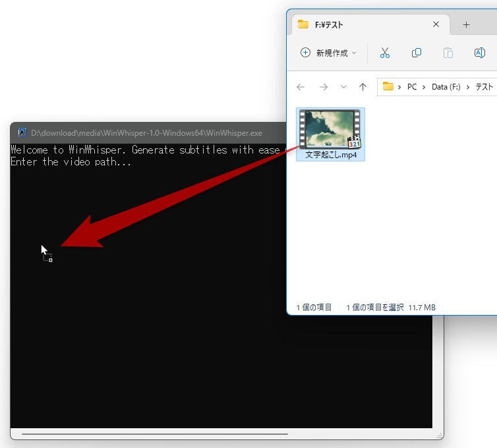
Task: Go forward with the Explorer forward arrow
Action: [323, 87]
